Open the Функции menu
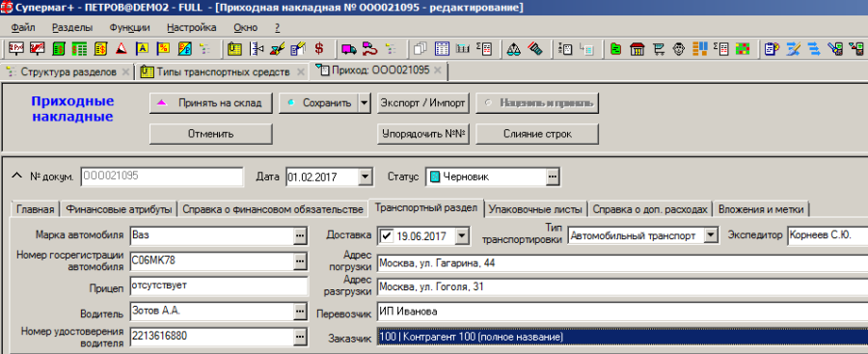868x354 pixels. coord(129,27)
